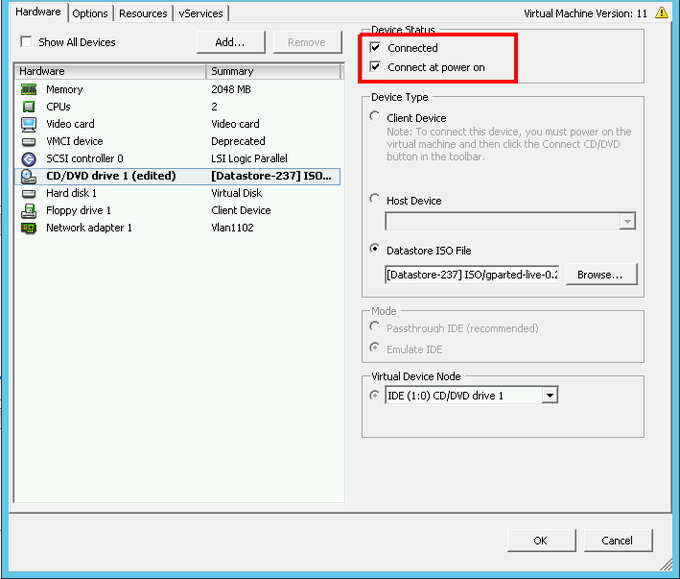Open the Host Device dropdown
Image resolution: width=680 pixels, height=579 pixels.
tap(627, 221)
